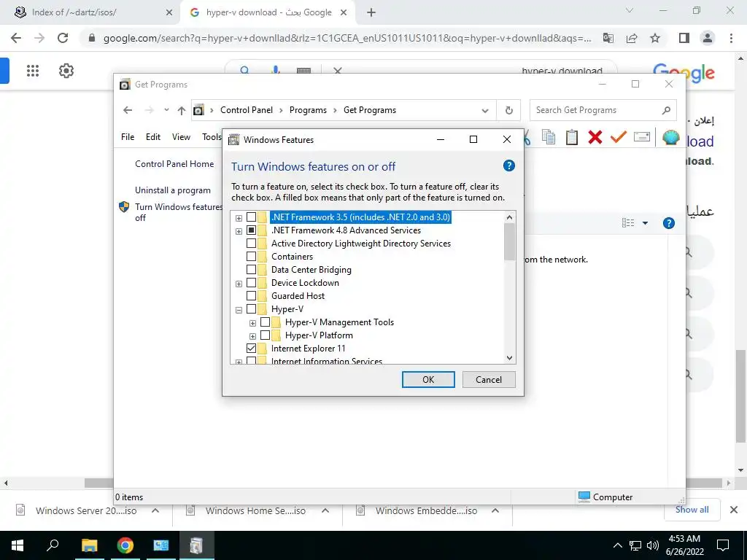The image size is (747, 560).
Task: Open the Edit menu in Get Programs
Action: [x=153, y=137]
